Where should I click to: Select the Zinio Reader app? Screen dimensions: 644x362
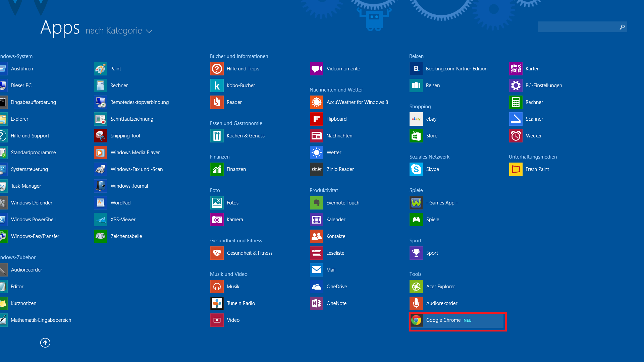tap(340, 169)
